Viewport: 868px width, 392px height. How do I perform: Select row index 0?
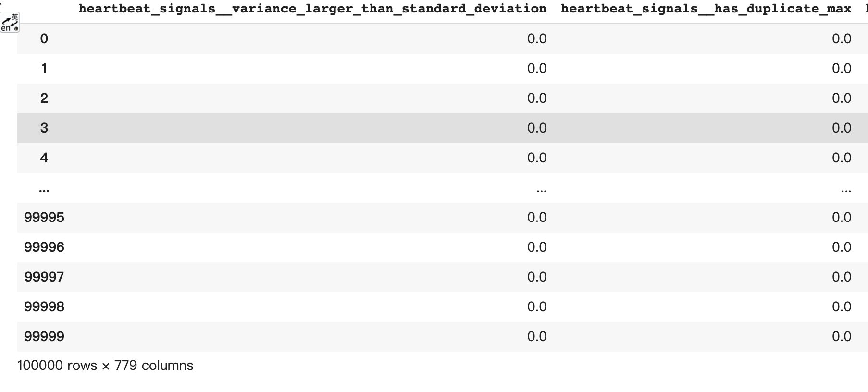pyautogui.click(x=44, y=39)
